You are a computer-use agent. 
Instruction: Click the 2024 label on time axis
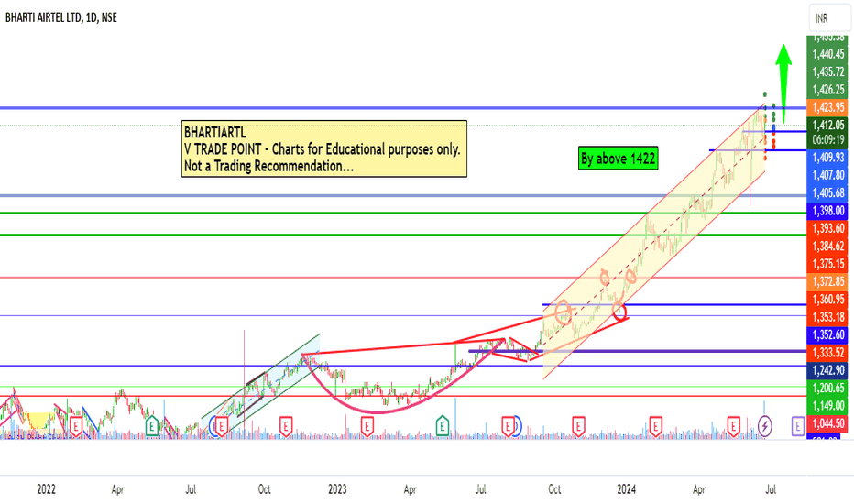(627, 489)
